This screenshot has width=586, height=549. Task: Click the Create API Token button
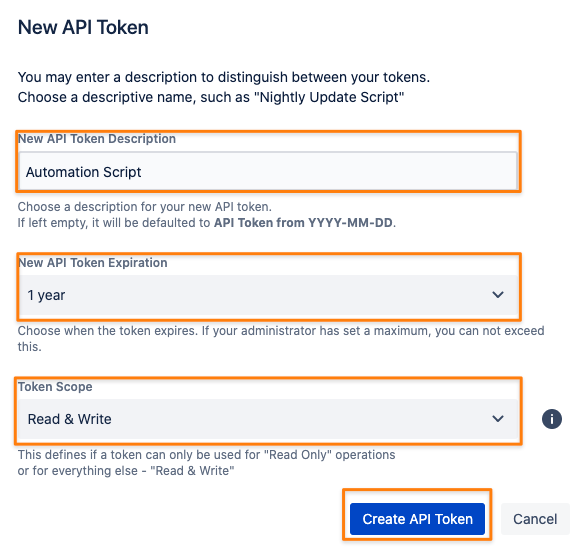coord(417,519)
